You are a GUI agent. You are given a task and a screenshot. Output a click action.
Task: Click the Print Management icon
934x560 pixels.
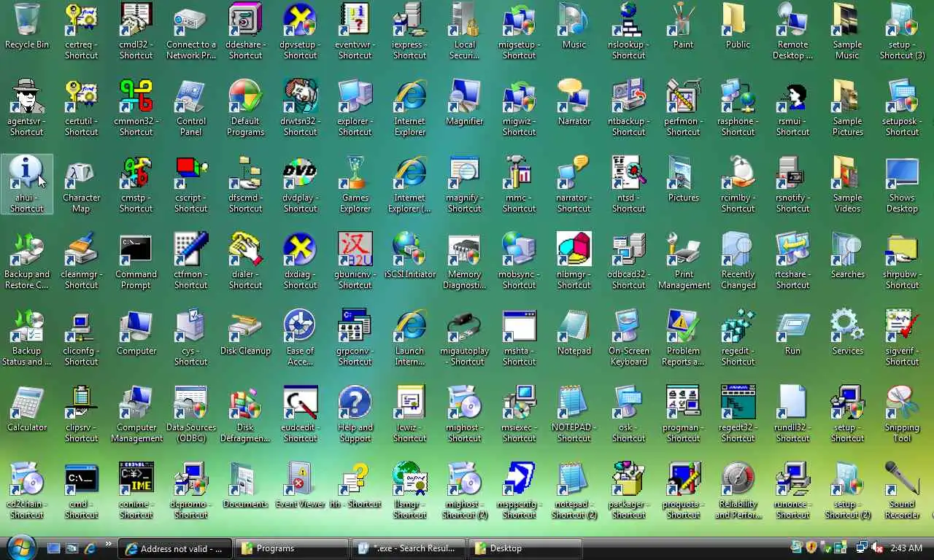[x=684, y=261]
